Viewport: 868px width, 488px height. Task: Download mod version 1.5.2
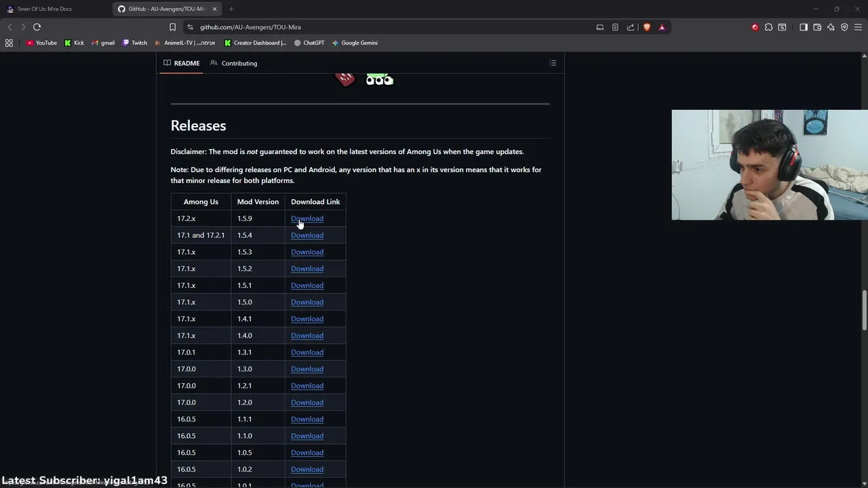(307, 268)
